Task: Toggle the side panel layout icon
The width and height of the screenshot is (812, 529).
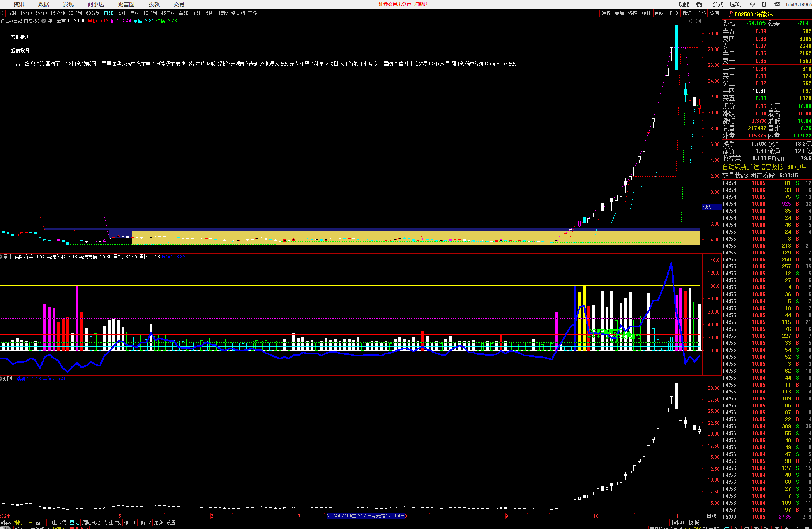Action: (698, 21)
